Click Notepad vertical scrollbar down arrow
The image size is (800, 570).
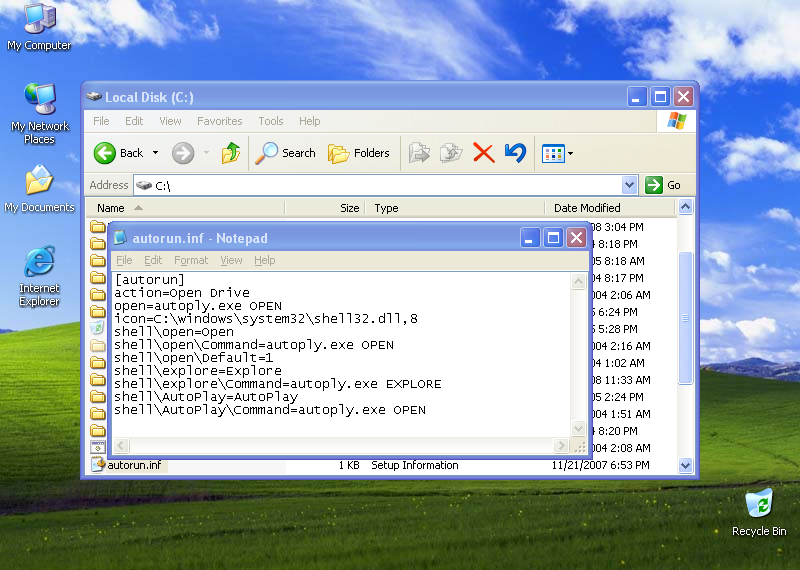(x=578, y=428)
